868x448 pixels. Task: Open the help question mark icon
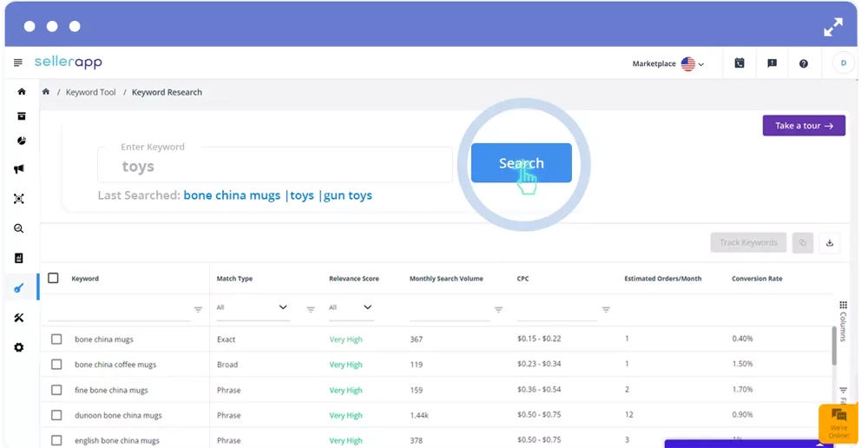(x=803, y=63)
